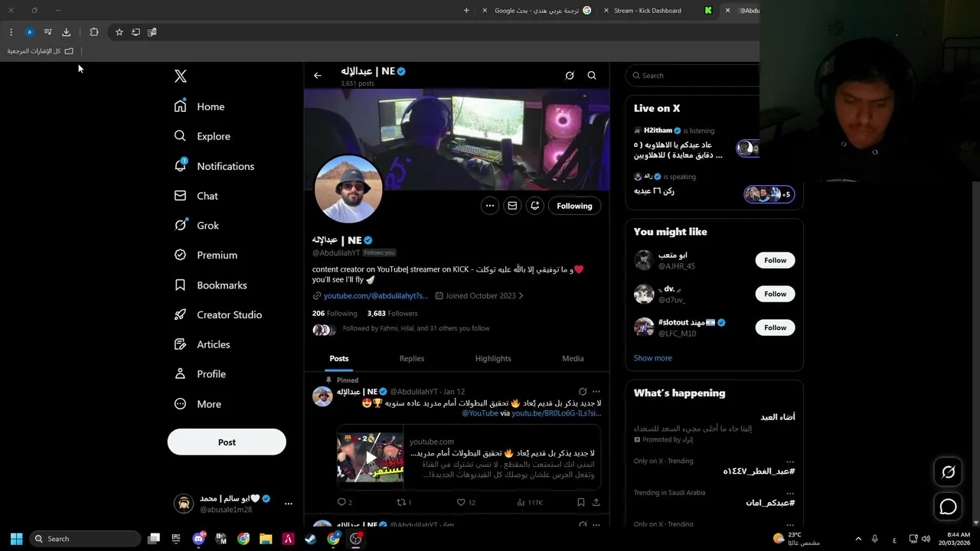
Task: Switch to the Stream - Kick Dashboard tab
Action: 648,11
